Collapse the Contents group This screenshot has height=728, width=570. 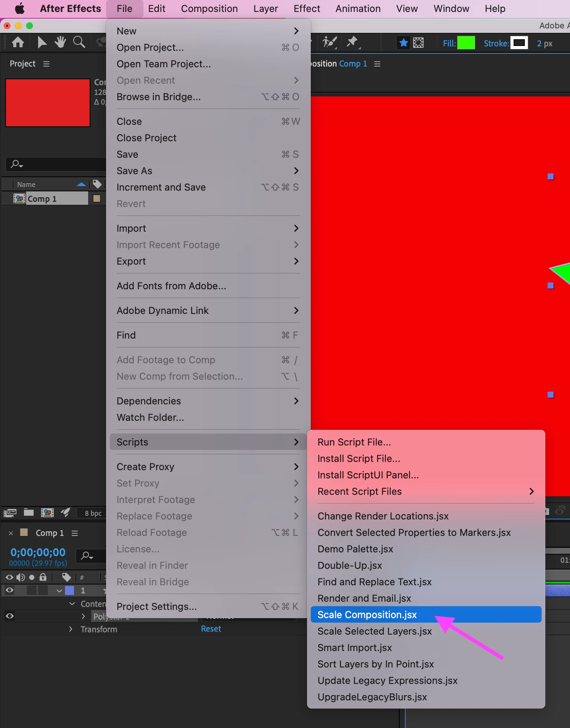tap(72, 604)
